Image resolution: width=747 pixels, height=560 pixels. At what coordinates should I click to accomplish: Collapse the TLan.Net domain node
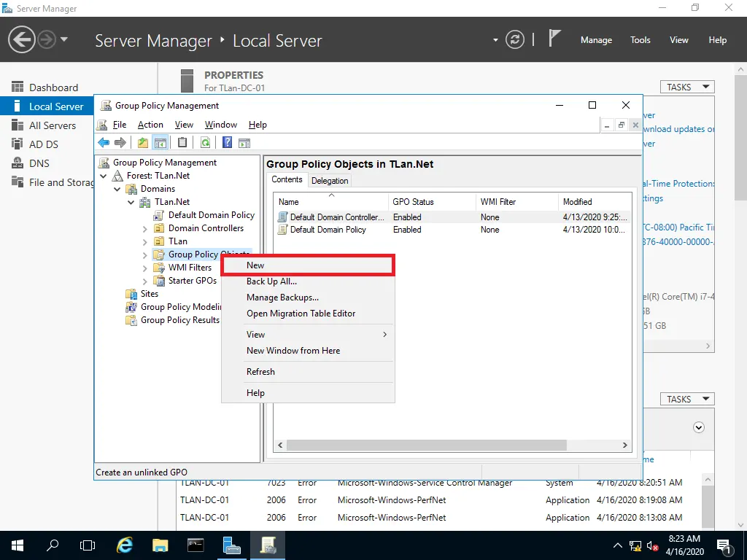click(131, 203)
